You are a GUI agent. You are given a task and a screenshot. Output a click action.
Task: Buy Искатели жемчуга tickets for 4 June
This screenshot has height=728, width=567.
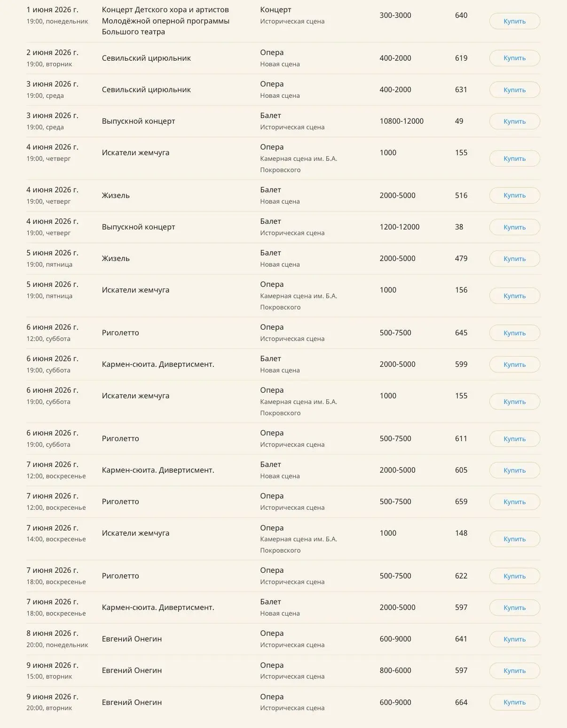click(x=514, y=158)
